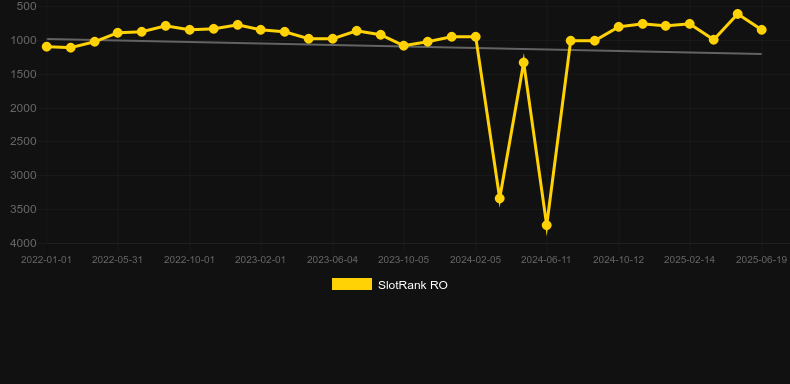The image size is (790, 384).
Task: Click the 2022-10-01 x-axis label
Action: click(x=189, y=260)
